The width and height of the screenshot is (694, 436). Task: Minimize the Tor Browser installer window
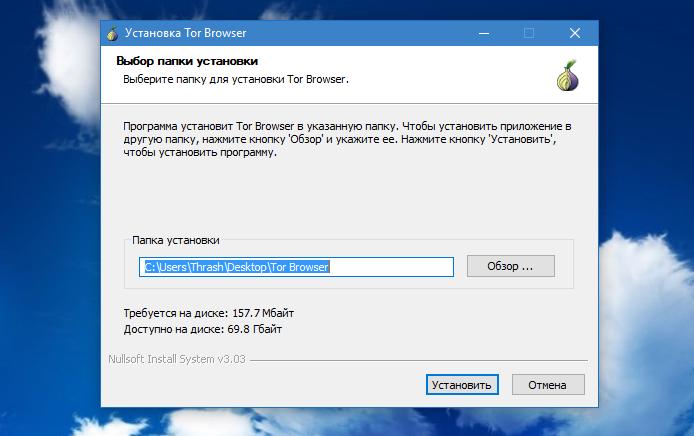(x=484, y=33)
